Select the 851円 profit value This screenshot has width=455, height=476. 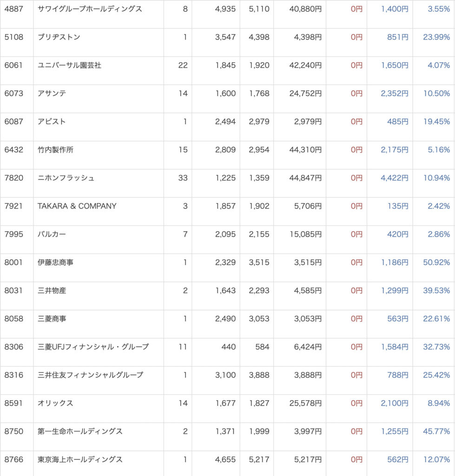coord(398,37)
